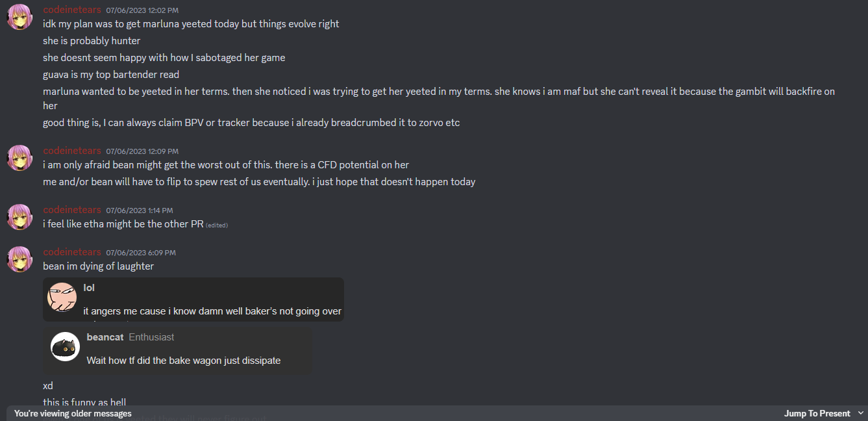Click codeinetears username at 12:09 PM
This screenshot has height=421, width=868.
(72, 151)
